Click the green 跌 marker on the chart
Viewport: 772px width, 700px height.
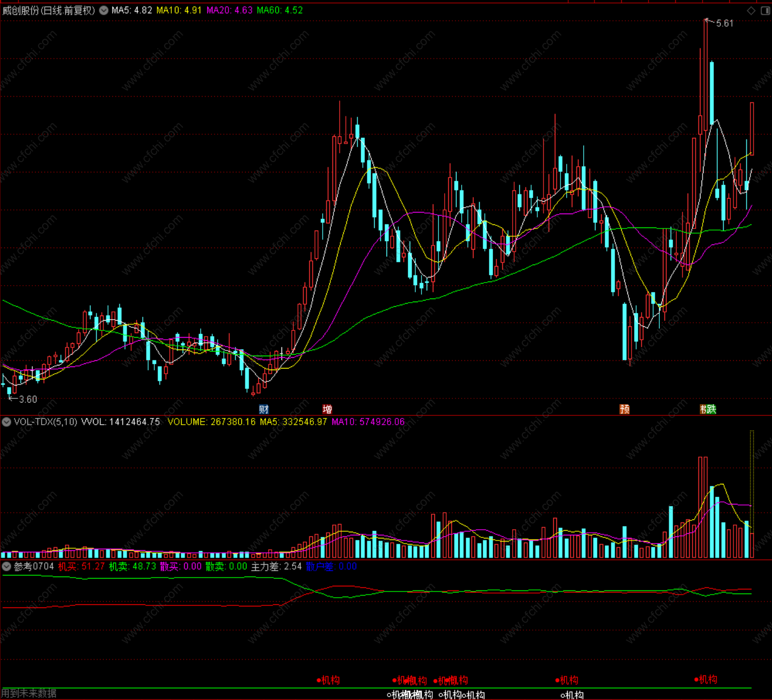[711, 409]
